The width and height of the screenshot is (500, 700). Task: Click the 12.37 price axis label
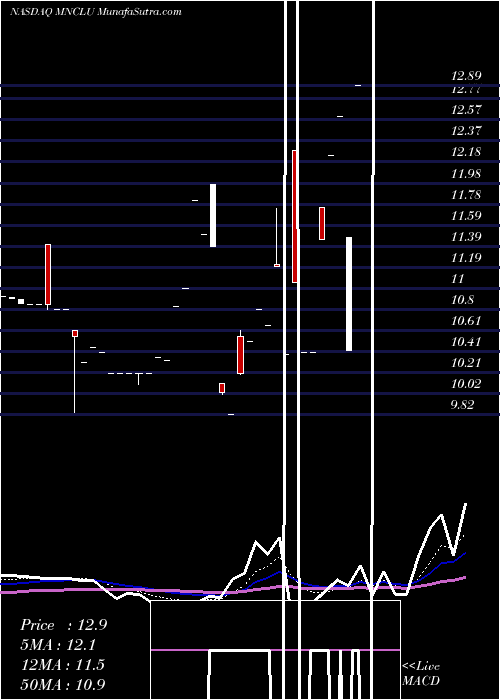click(466, 131)
